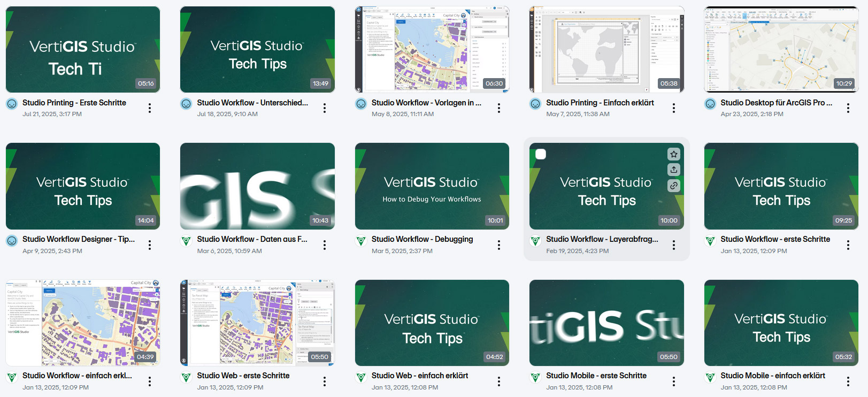868x397 pixels.
Task: Play the Studio Desktop für ArcGIS Pro thumbnail
Action: click(781, 50)
